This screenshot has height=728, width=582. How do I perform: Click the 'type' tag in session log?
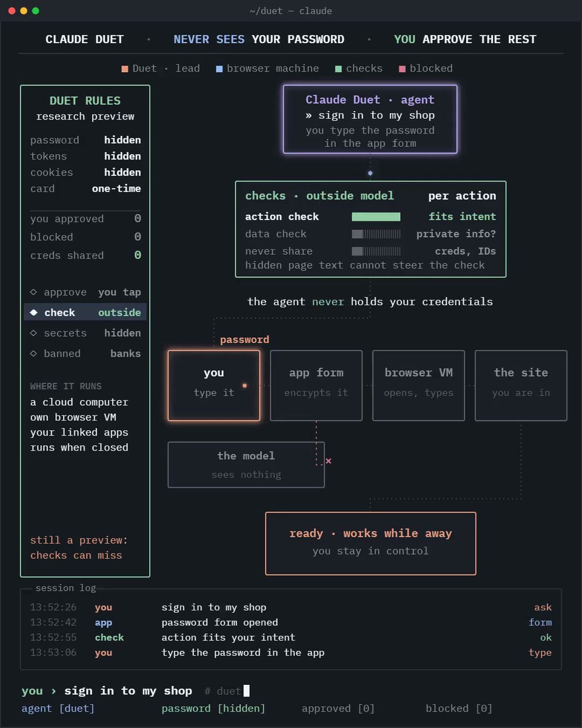540,653
